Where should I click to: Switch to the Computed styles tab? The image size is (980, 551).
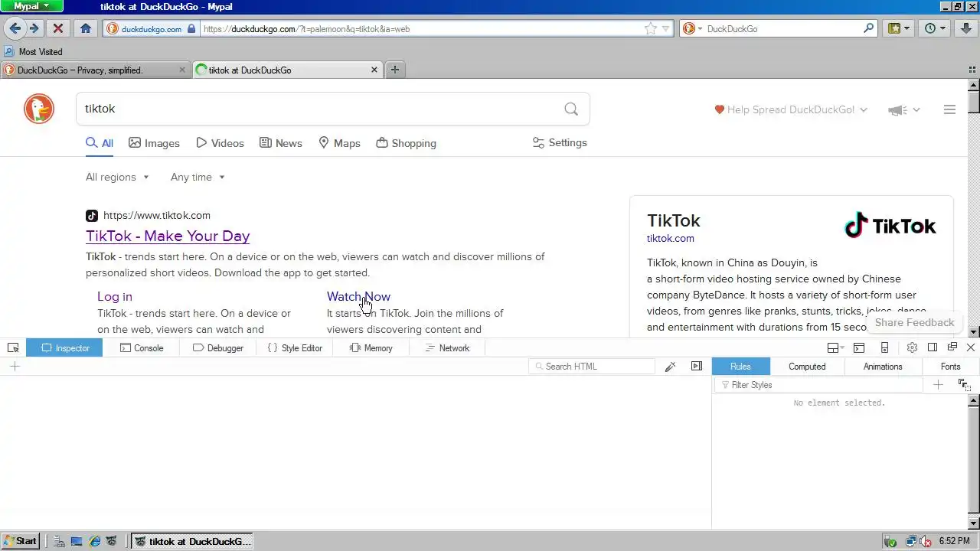[x=807, y=367]
